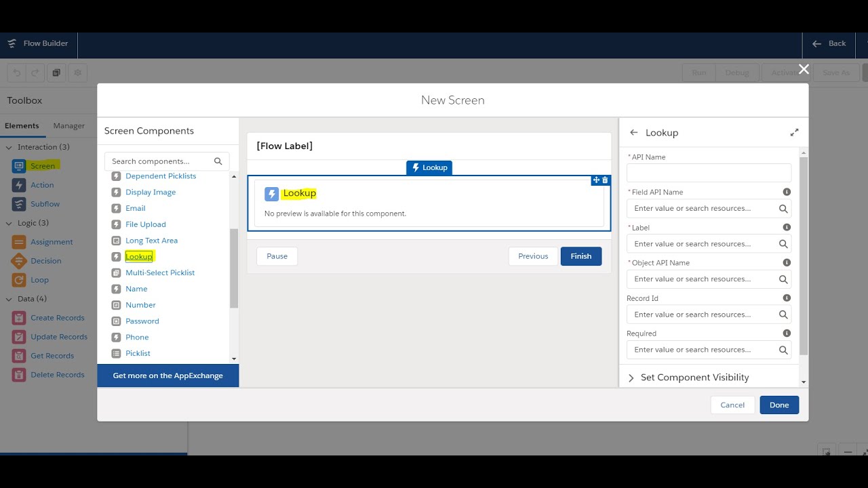The height and width of the screenshot is (488, 868).
Task: Choose Multi-Select Picklist component
Action: (x=160, y=272)
